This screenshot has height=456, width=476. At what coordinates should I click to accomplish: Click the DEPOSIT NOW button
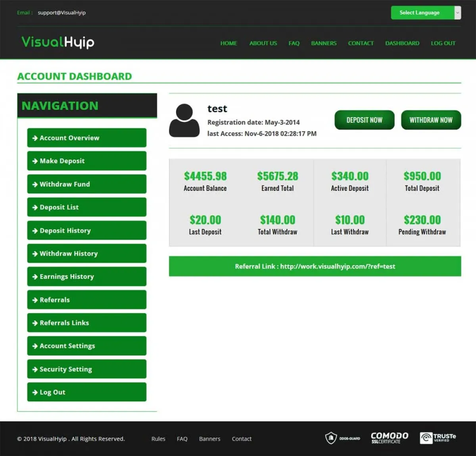click(x=365, y=120)
